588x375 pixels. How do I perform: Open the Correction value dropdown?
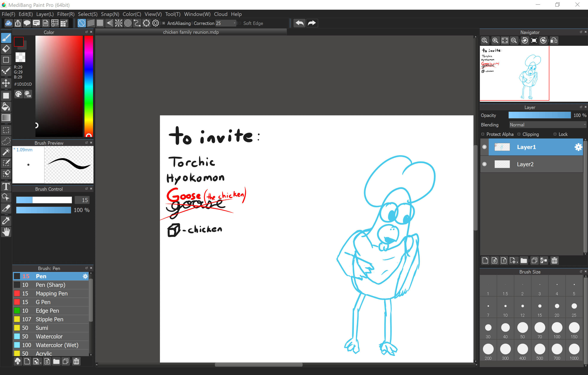(x=226, y=23)
